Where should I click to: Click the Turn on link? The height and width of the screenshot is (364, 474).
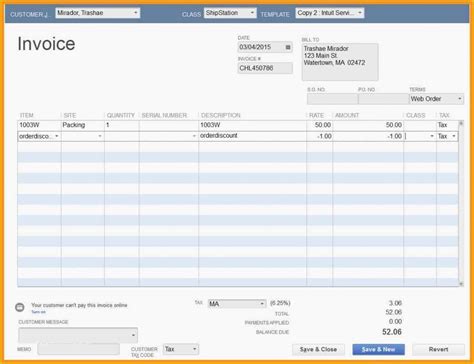pos(39,312)
